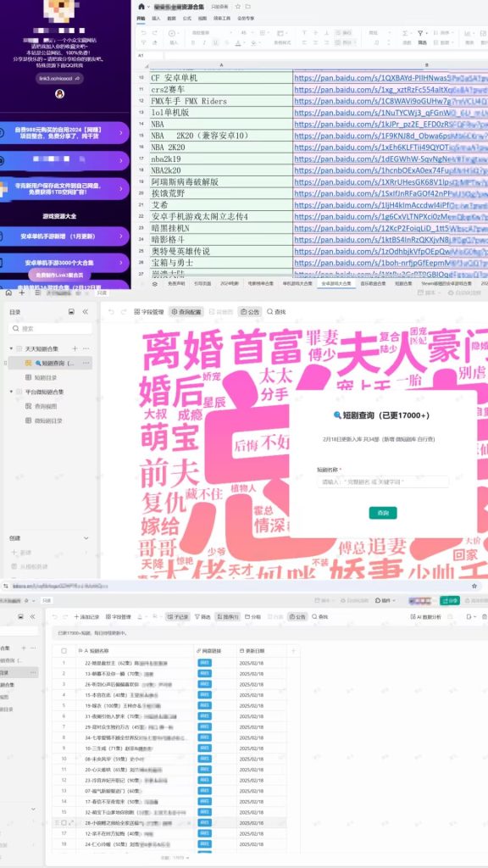Click the QQ penguin icon on purple page
Screen dimensions: 488x868
pos(60,93)
